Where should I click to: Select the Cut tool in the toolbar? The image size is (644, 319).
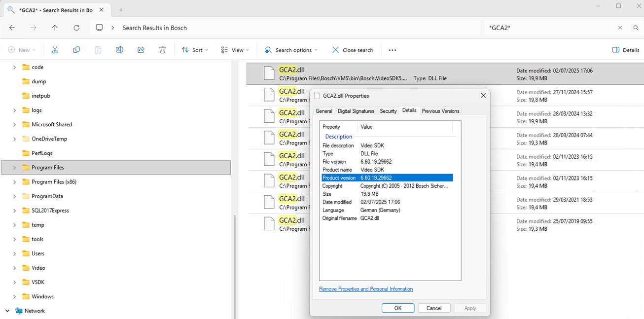55,49
